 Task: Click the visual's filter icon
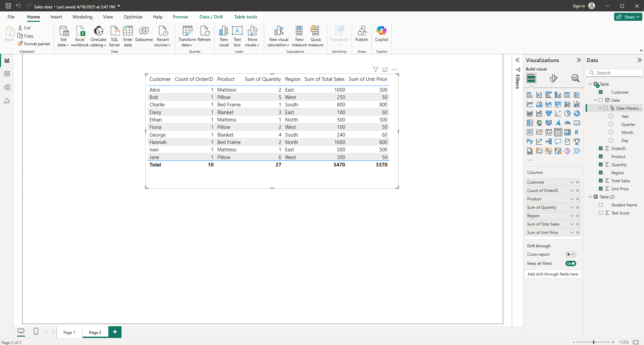(376, 69)
